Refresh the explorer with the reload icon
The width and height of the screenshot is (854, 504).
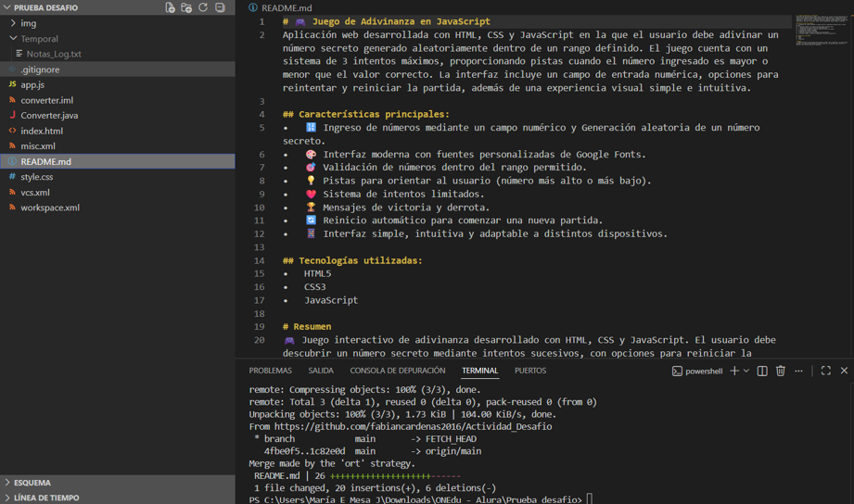pos(203,7)
